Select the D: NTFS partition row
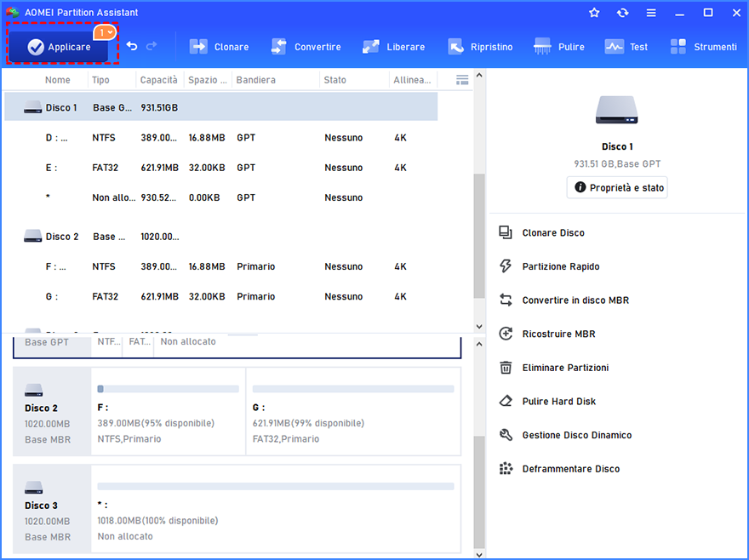 click(x=220, y=138)
